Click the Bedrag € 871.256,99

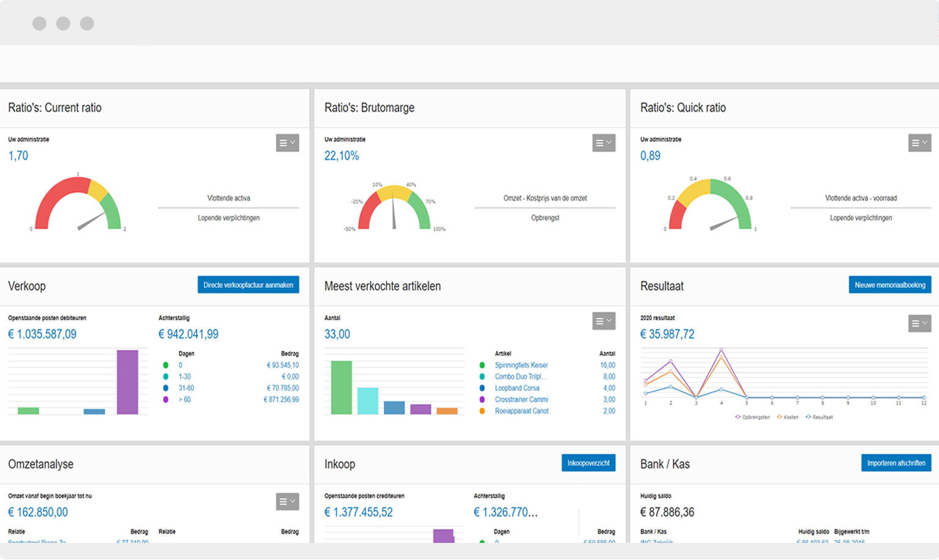point(281,400)
